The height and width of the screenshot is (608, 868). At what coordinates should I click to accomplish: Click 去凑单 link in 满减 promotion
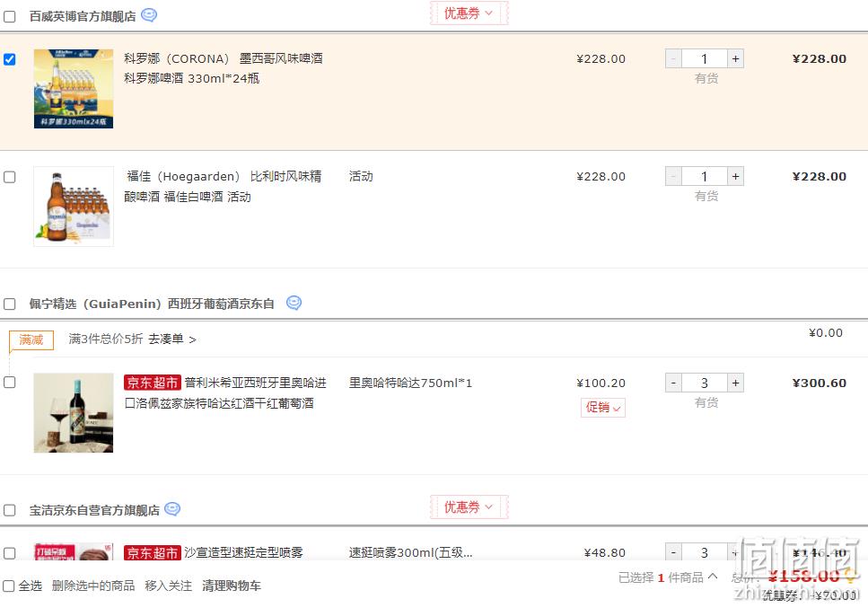click(x=172, y=339)
